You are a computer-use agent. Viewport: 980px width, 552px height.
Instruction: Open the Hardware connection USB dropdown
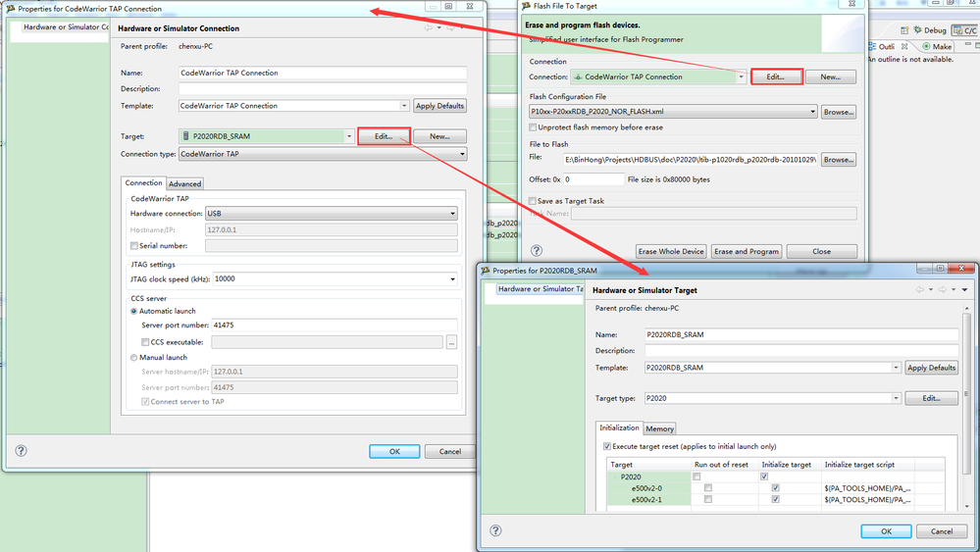click(x=452, y=214)
